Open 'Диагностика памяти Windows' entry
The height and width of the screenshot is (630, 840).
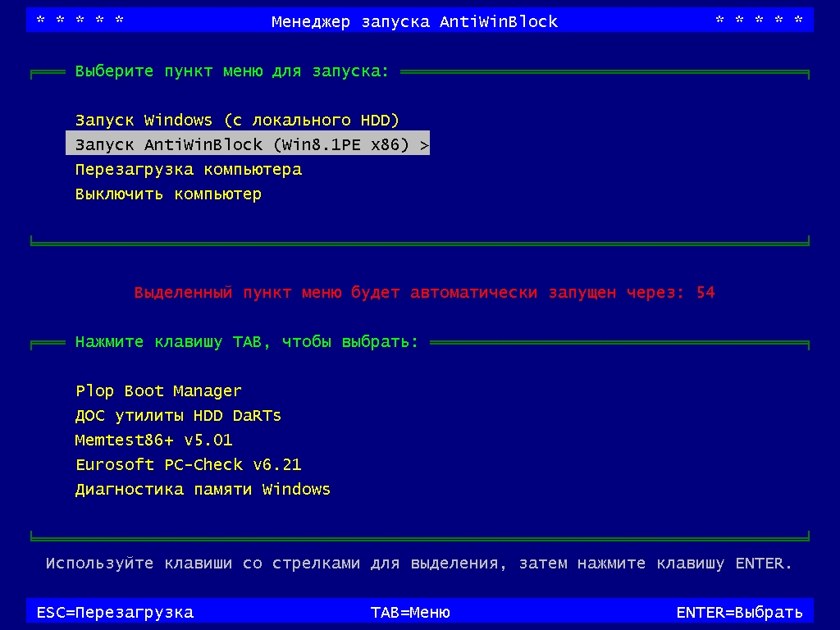tap(203, 490)
